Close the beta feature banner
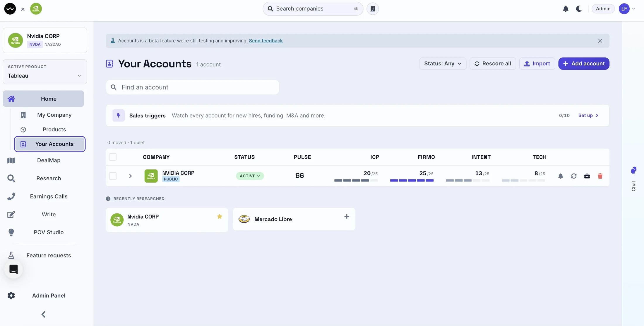Image resolution: width=644 pixels, height=326 pixels. (600, 41)
